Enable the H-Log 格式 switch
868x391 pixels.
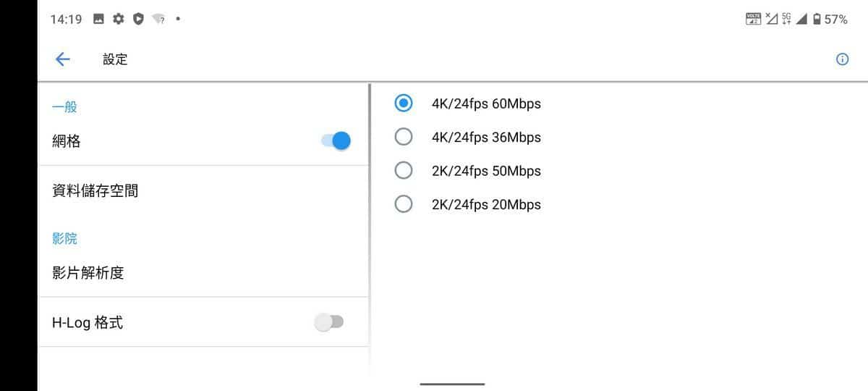329,322
